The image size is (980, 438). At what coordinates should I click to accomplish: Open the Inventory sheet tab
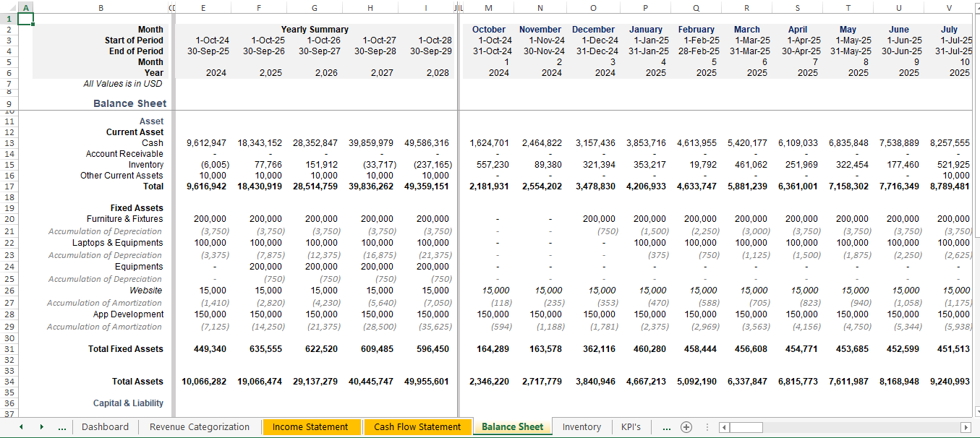click(x=581, y=427)
